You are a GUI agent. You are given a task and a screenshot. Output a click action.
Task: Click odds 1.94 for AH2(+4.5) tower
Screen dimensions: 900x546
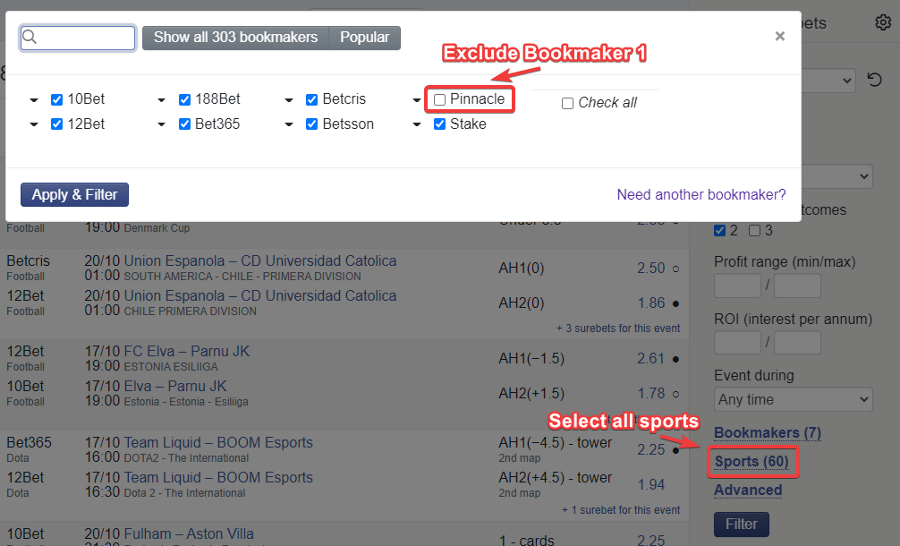coord(651,485)
